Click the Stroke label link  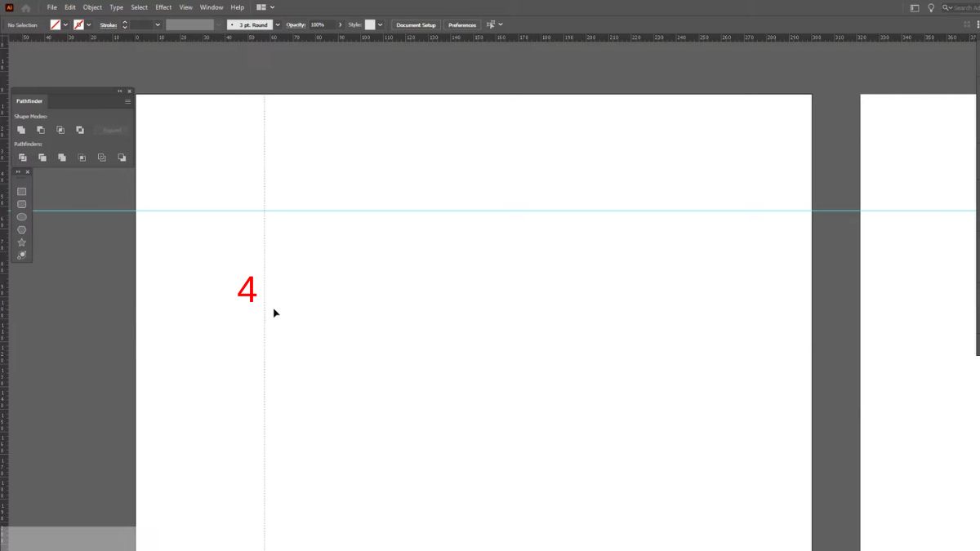point(109,24)
